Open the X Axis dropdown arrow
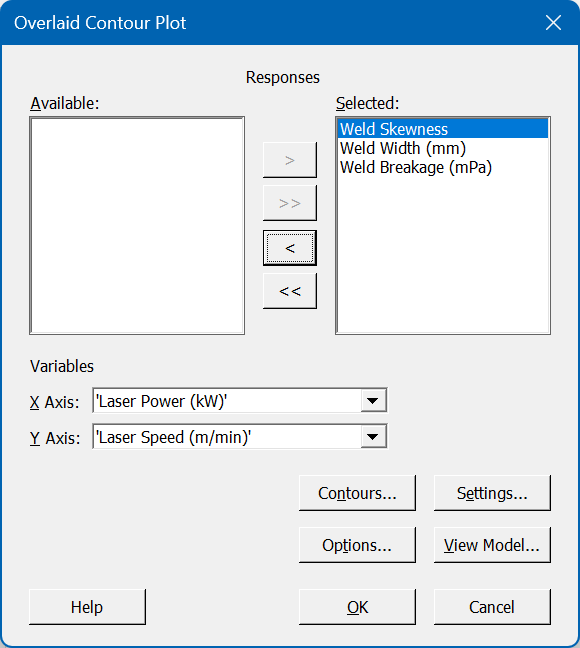The width and height of the screenshot is (580, 648). point(373,400)
